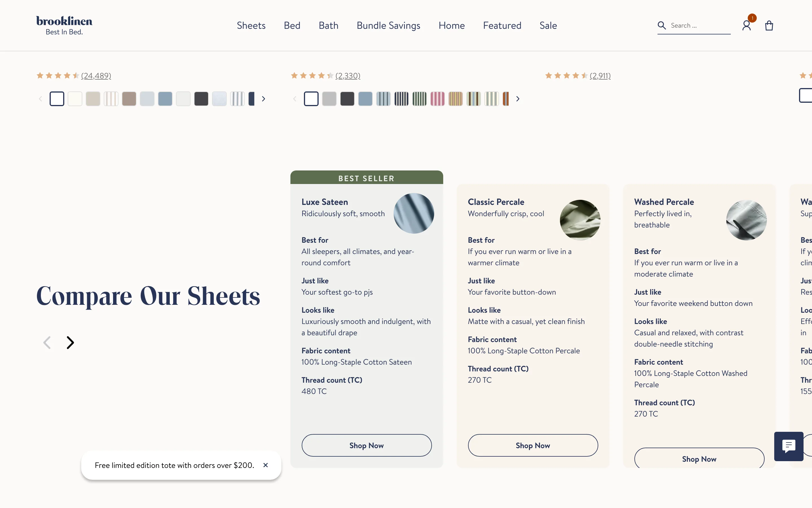
Task: Select charcoal swatch on the 2,330-review product
Action: (347, 99)
